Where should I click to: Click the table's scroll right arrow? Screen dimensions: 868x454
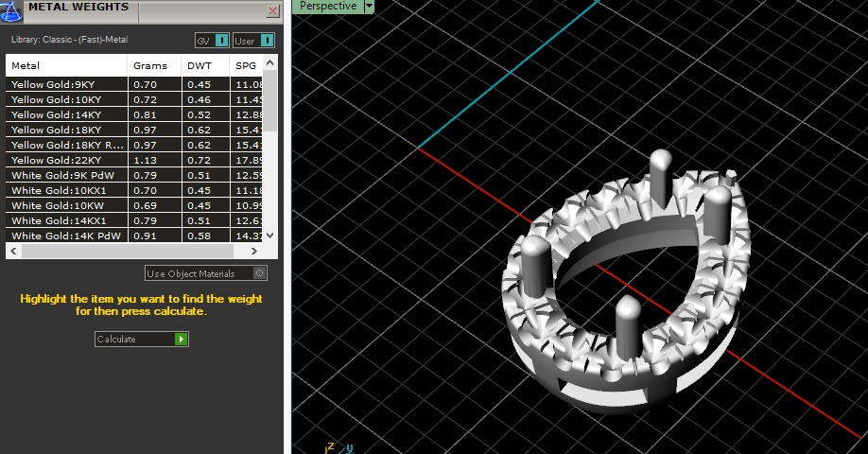[x=254, y=251]
